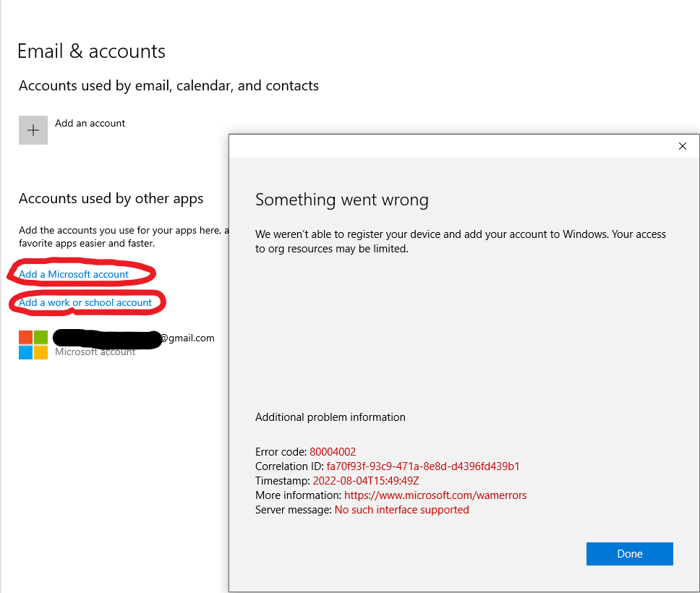Click the Done button
Screen dimensions: 700x593
pyautogui.click(x=629, y=554)
